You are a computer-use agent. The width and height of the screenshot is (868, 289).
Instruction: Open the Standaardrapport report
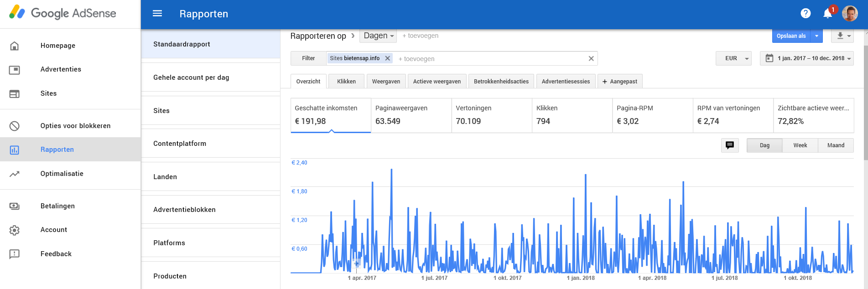pos(211,44)
